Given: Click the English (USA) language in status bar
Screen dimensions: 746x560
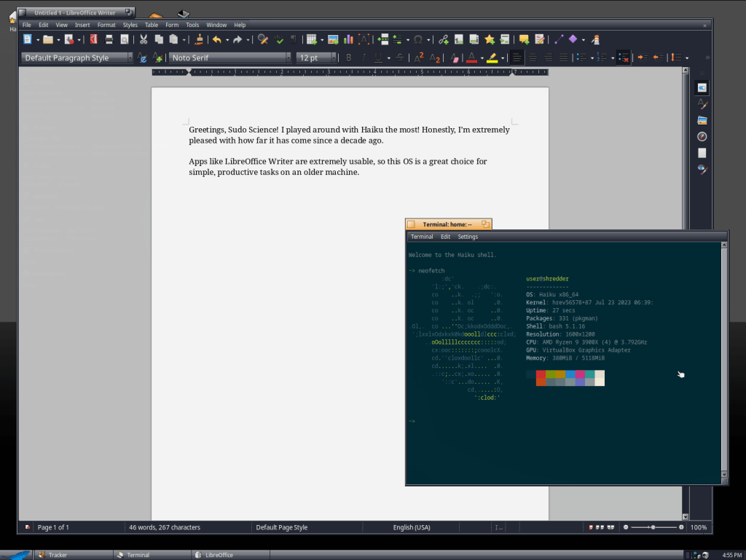Looking at the screenshot, I should 412,527.
